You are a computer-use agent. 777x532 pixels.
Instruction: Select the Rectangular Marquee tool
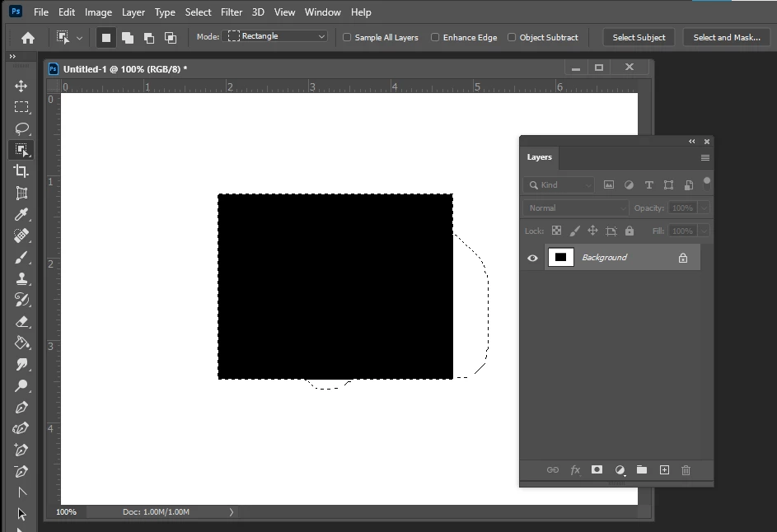pos(21,107)
